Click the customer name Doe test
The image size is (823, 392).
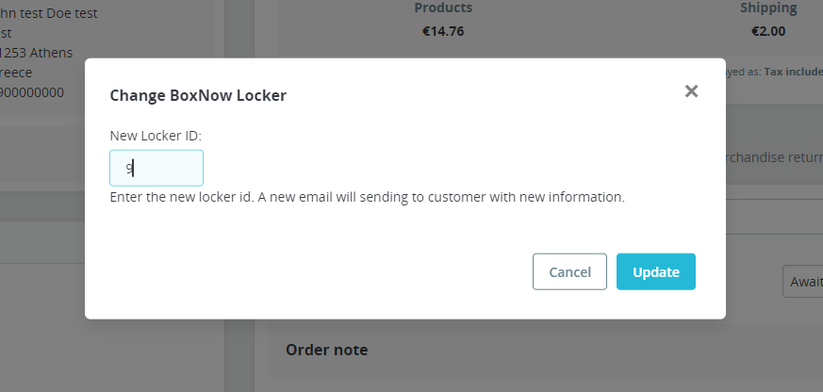click(72, 13)
